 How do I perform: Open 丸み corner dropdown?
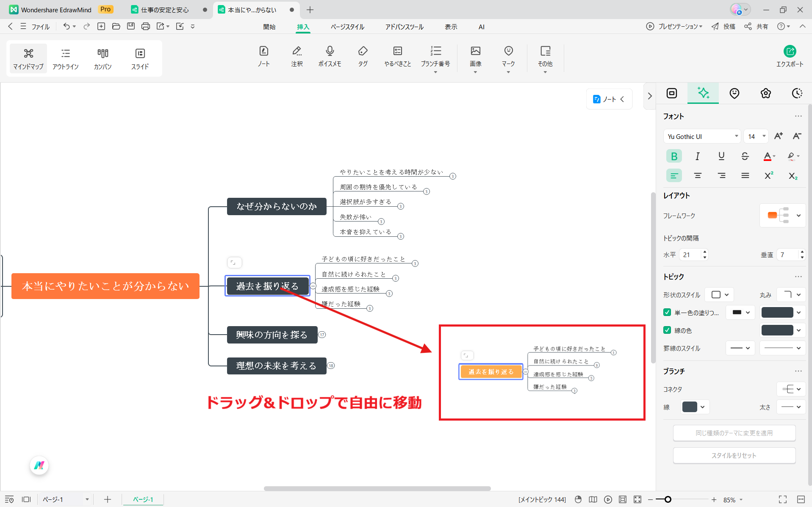(x=791, y=294)
